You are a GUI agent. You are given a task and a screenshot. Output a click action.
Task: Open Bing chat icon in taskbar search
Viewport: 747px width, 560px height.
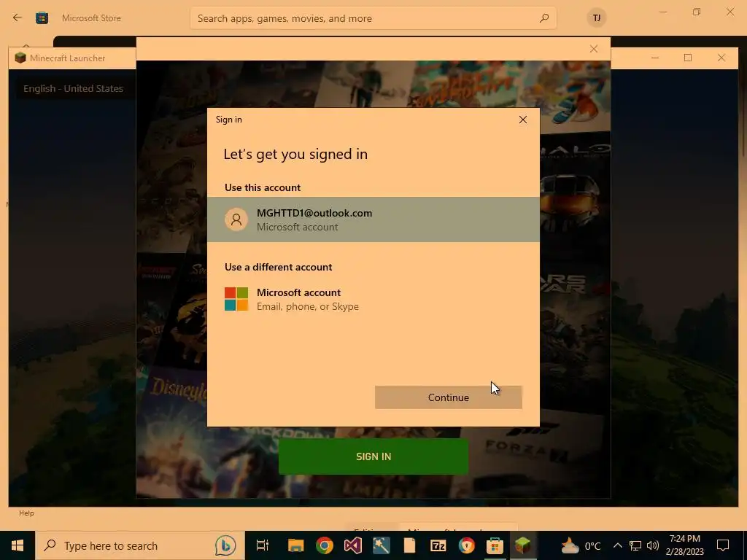(x=225, y=545)
